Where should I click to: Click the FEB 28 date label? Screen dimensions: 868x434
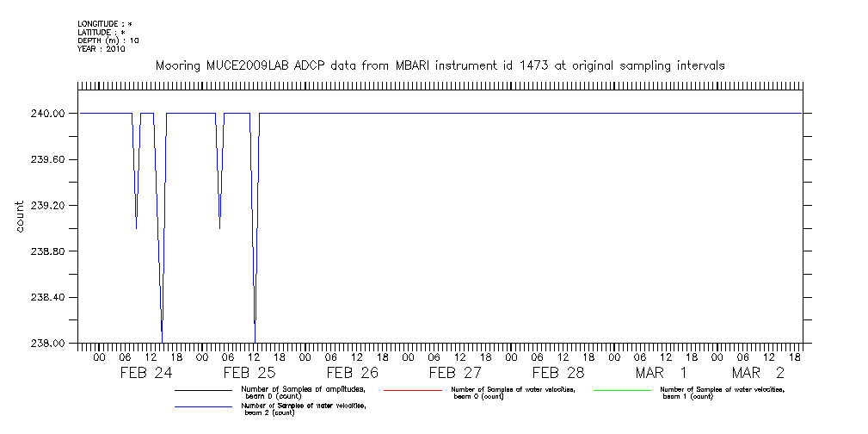point(558,374)
